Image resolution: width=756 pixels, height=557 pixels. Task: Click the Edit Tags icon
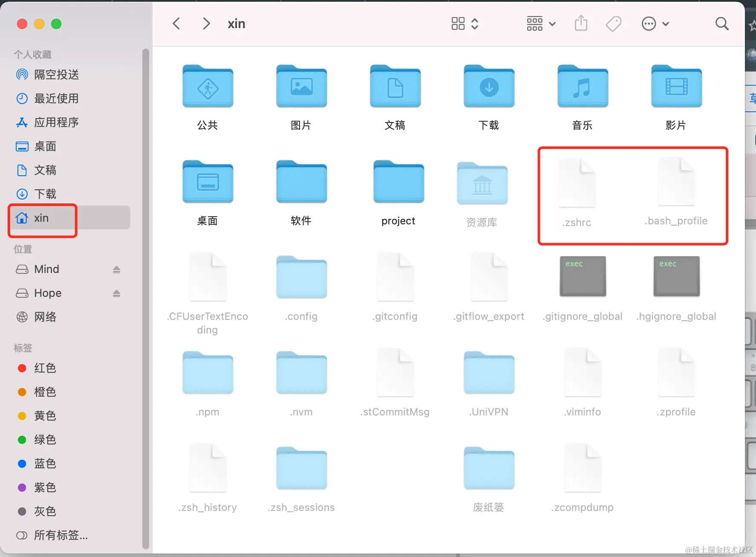[614, 23]
